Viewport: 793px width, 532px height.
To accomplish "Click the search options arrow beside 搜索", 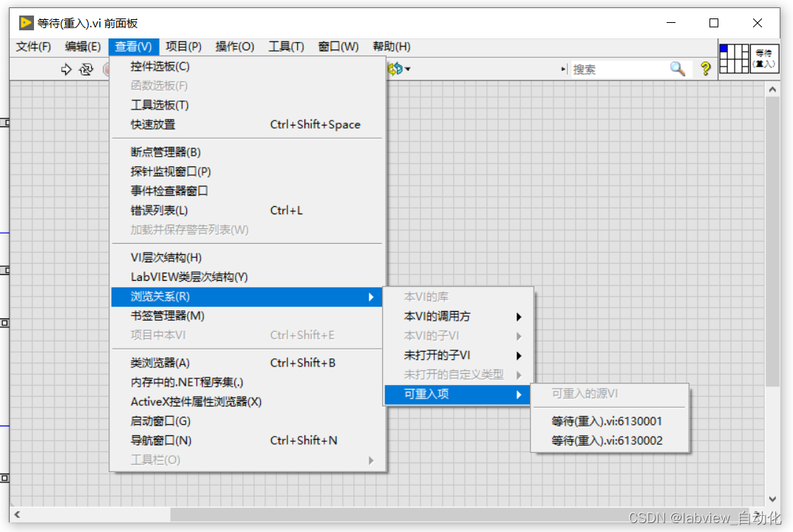I will click(x=563, y=69).
